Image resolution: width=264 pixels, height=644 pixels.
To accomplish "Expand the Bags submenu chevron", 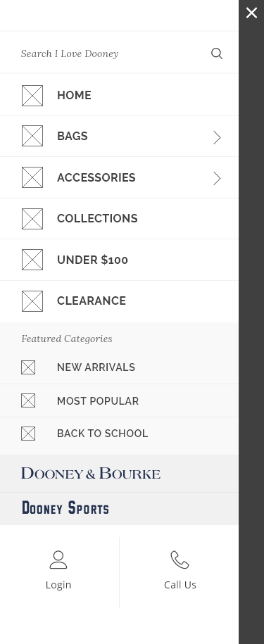I will point(218,137).
